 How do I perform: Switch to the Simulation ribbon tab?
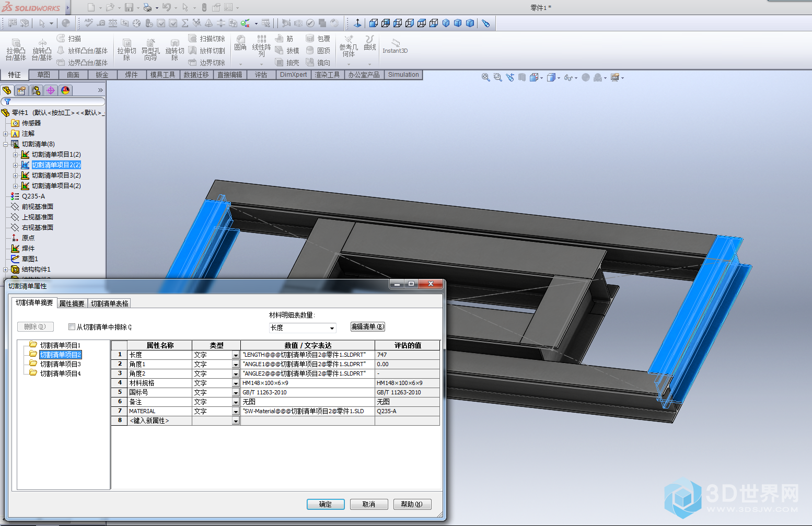tap(403, 75)
